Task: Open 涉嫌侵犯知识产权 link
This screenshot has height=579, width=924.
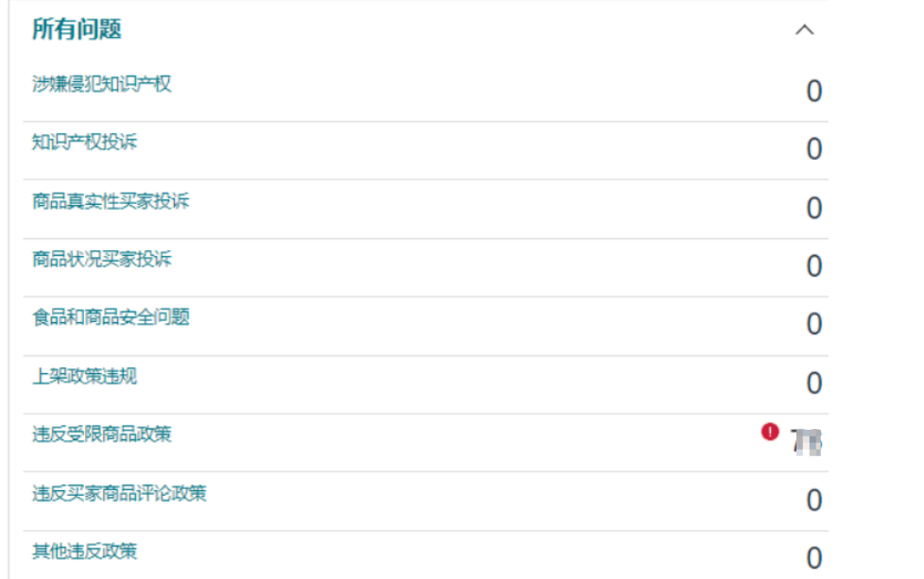Action: pyautogui.click(x=101, y=84)
